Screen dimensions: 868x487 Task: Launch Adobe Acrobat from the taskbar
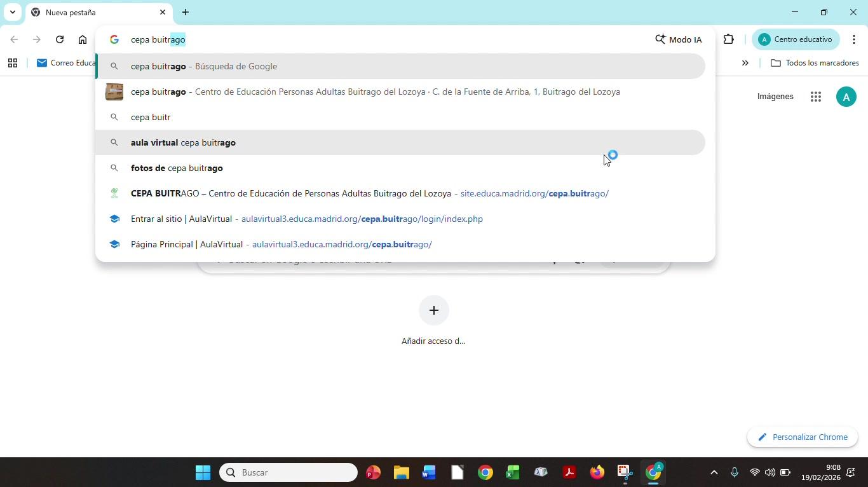569,472
